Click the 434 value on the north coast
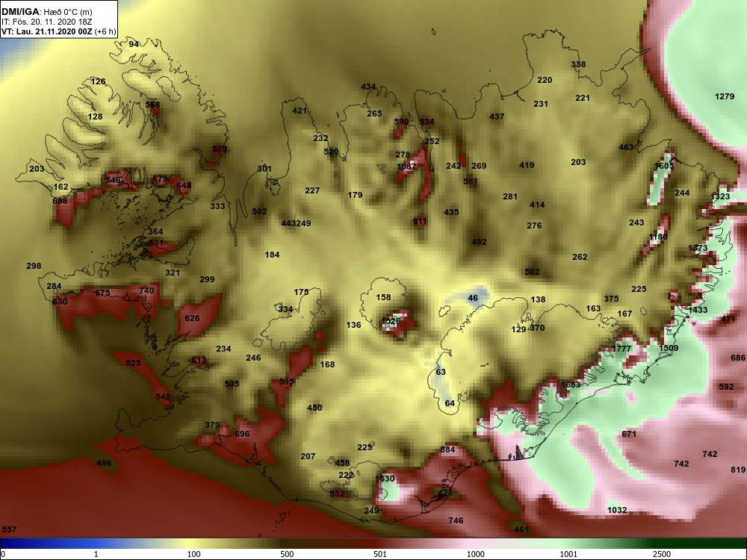The image size is (747, 560). (x=368, y=87)
